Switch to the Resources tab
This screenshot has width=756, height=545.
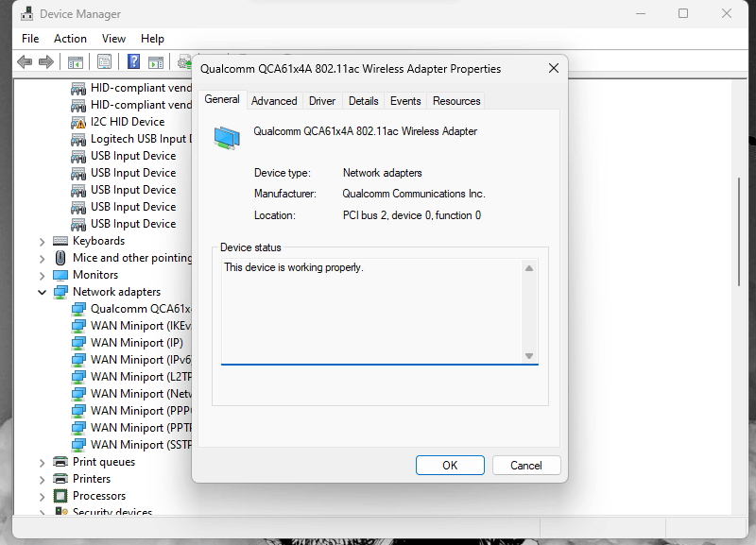tap(456, 101)
